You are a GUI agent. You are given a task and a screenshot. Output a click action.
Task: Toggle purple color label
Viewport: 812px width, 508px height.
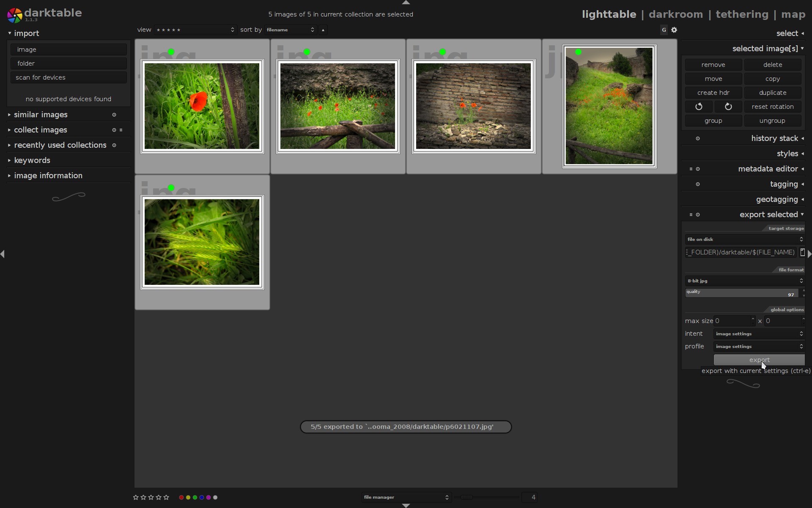(208, 497)
